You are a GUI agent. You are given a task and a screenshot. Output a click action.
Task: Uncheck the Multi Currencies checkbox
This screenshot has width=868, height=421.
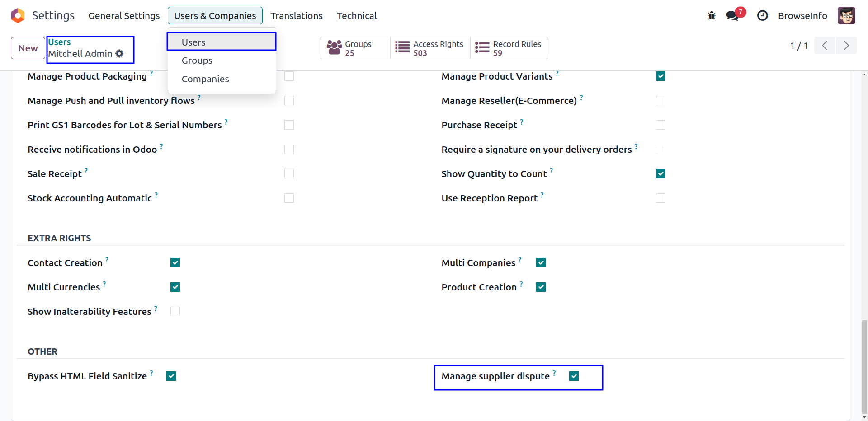click(175, 287)
